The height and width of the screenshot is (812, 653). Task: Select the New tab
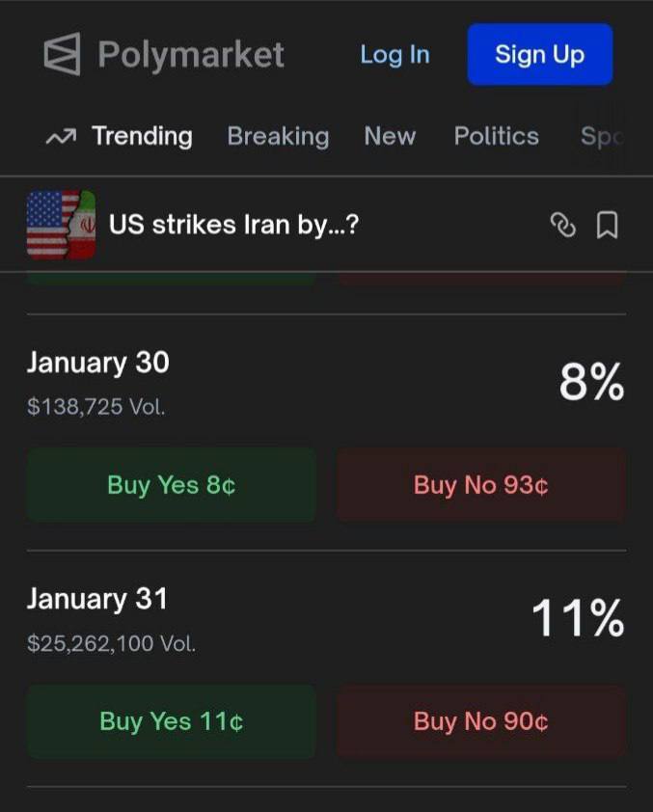pyautogui.click(x=390, y=137)
